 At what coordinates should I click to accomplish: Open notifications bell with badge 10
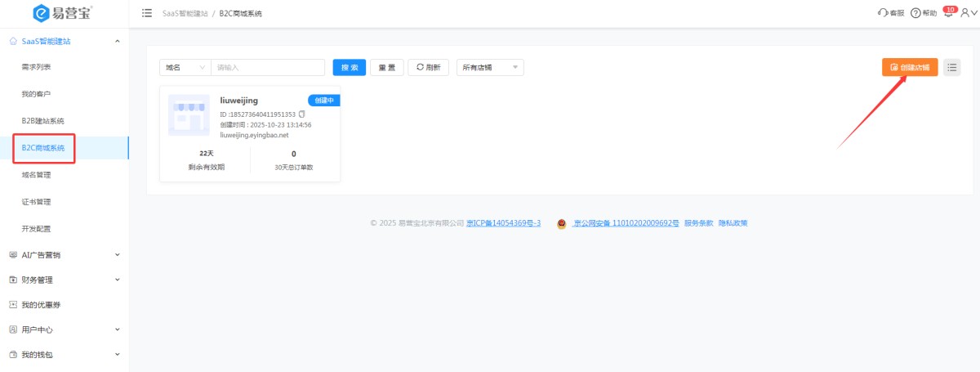(x=948, y=13)
